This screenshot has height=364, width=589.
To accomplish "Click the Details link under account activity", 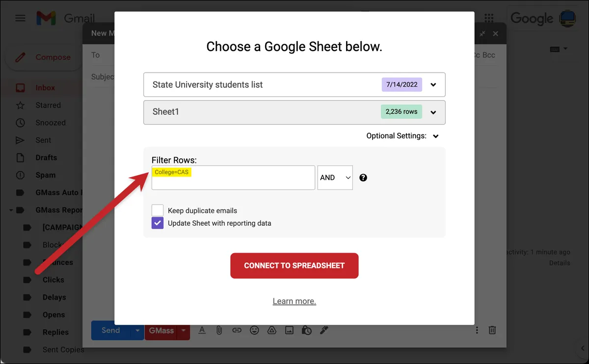I will [x=560, y=263].
